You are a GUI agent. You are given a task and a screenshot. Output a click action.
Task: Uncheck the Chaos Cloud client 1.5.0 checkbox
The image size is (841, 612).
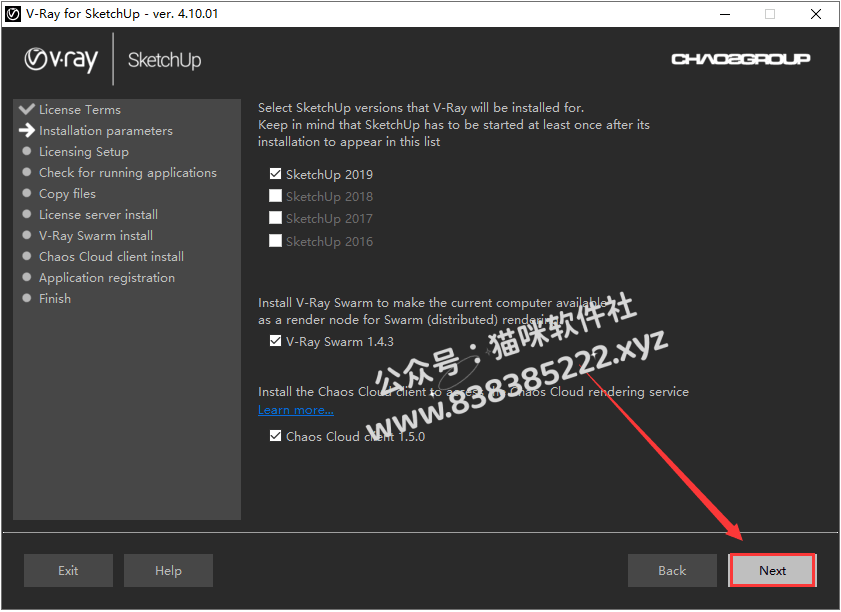pos(275,436)
